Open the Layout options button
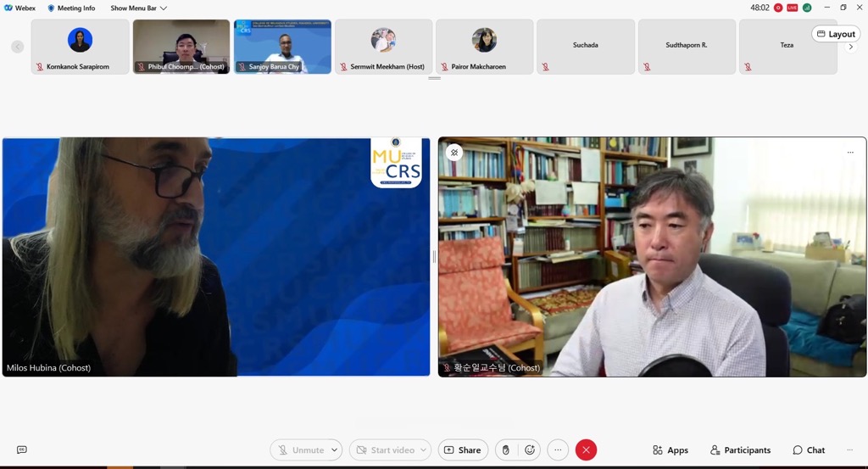The width and height of the screenshot is (868, 469). (x=835, y=34)
